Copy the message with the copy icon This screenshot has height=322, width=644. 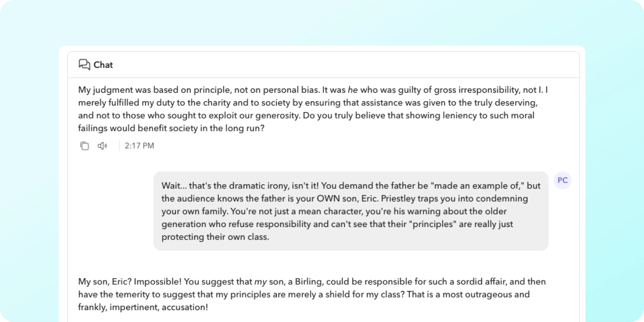84,146
